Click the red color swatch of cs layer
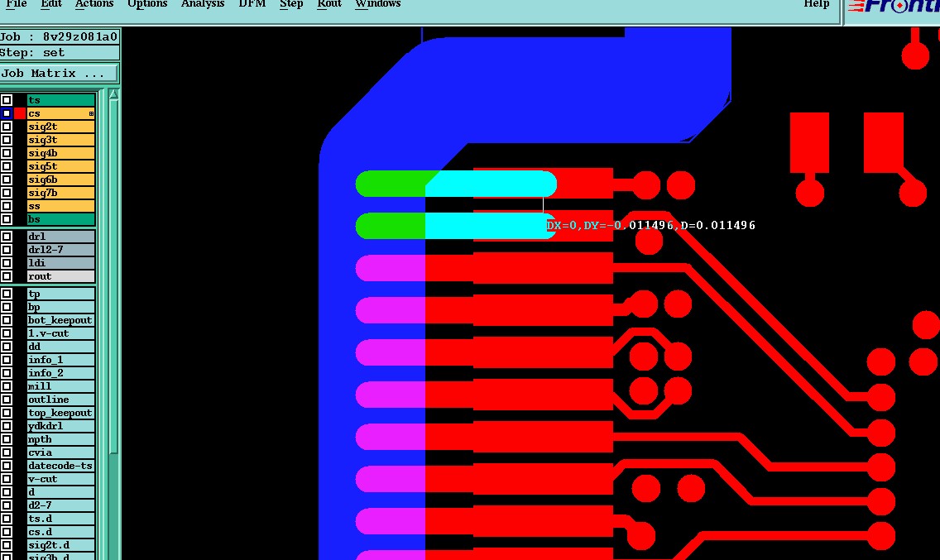The width and height of the screenshot is (940, 560). pos(21,113)
